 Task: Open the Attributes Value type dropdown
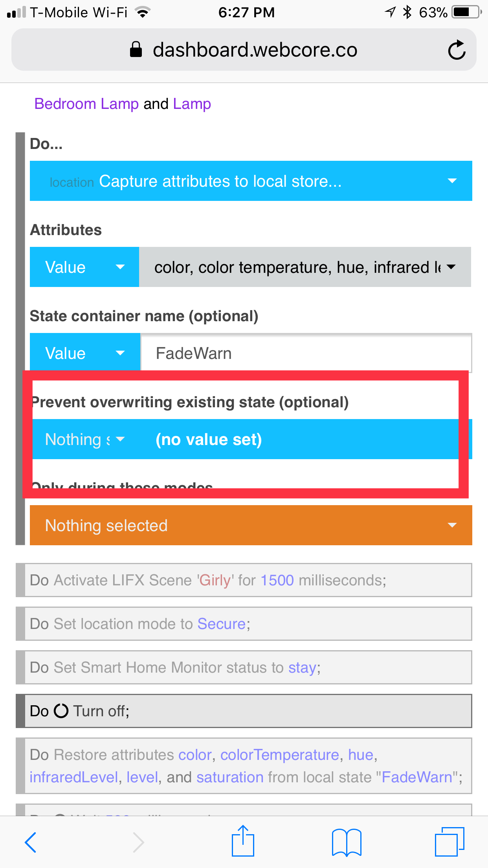click(x=84, y=267)
